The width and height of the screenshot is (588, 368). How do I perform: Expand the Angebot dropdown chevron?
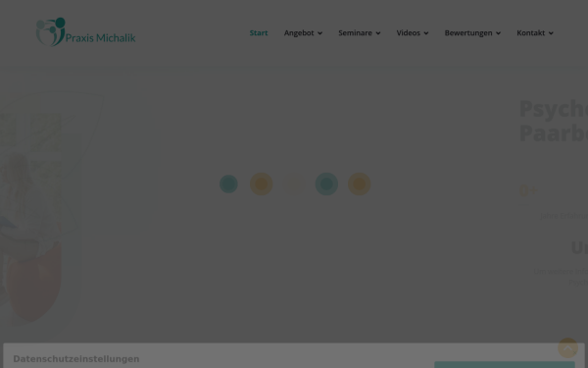pyautogui.click(x=319, y=33)
